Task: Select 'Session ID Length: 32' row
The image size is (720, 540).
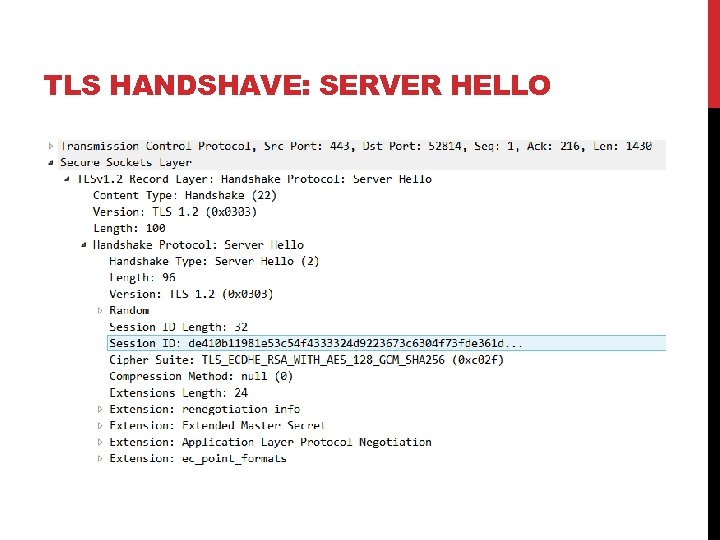Action: [178, 327]
